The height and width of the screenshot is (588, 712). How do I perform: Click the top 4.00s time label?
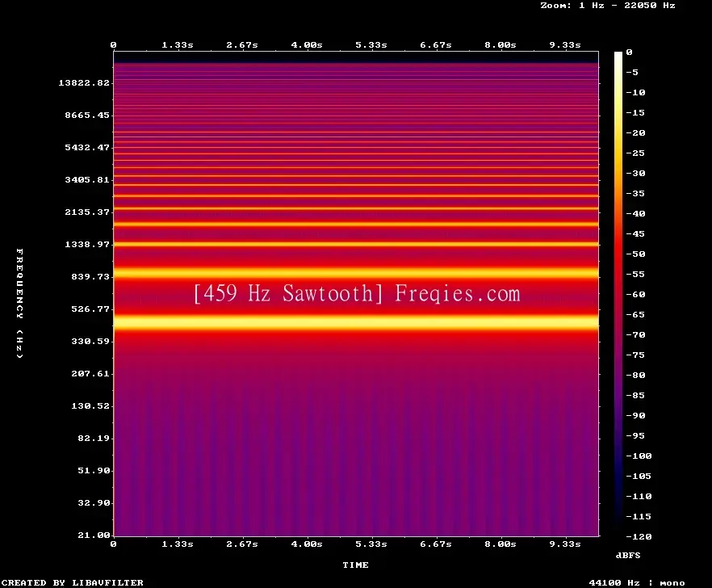click(307, 45)
